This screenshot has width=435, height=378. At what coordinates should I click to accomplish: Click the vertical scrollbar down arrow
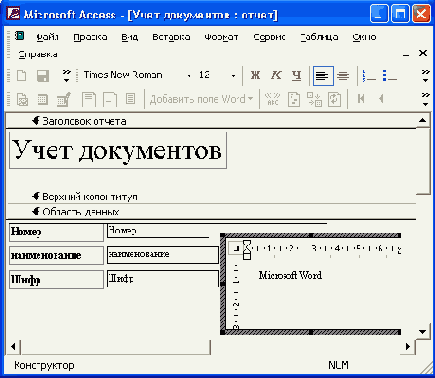pos(423,332)
